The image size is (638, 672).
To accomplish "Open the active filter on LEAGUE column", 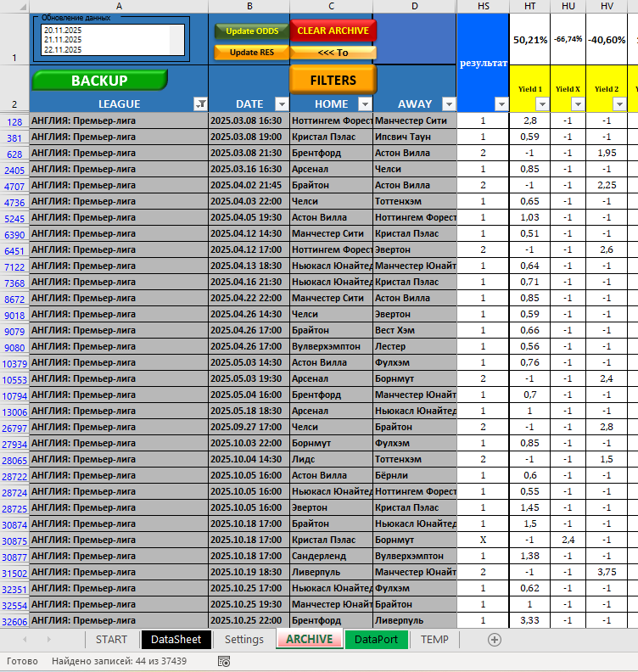I will [199, 104].
